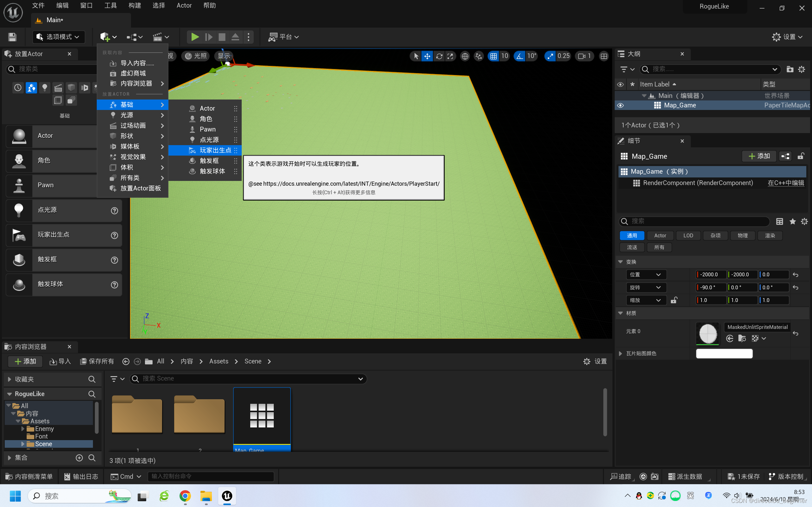The width and height of the screenshot is (812, 507).
Task: Toggle grid snapping in viewport toolbar
Action: (x=493, y=56)
